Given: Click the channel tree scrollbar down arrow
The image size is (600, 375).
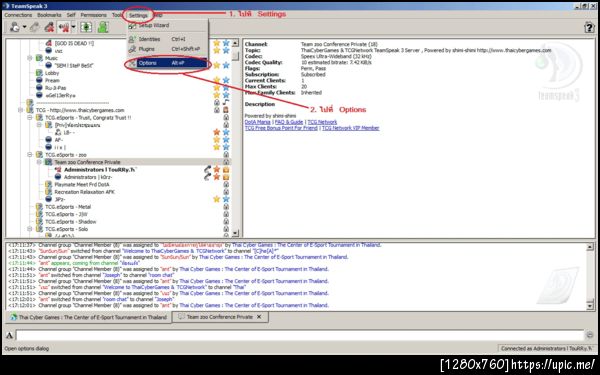Looking at the screenshot, I should [x=235, y=233].
